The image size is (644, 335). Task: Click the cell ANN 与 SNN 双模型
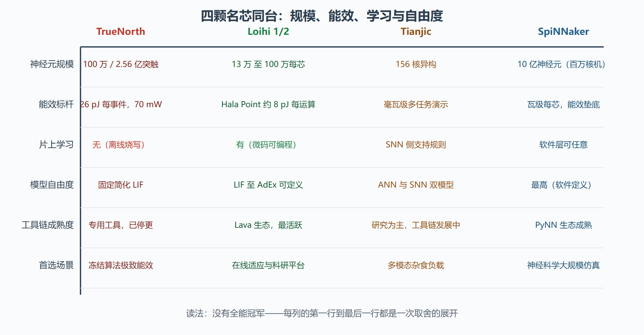click(x=416, y=185)
